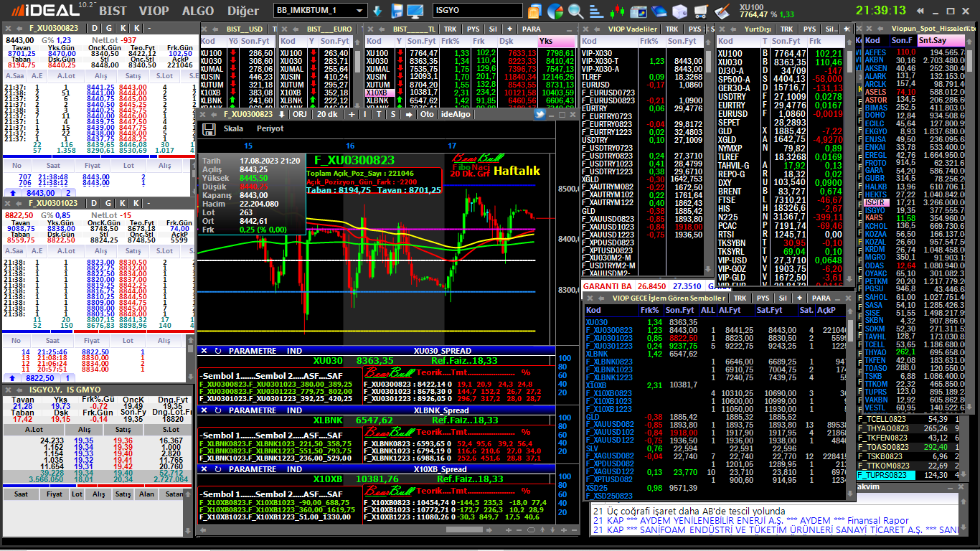Click the pink Snt.Say column header
Viewport: 980px width, 551px height.
(941, 41)
